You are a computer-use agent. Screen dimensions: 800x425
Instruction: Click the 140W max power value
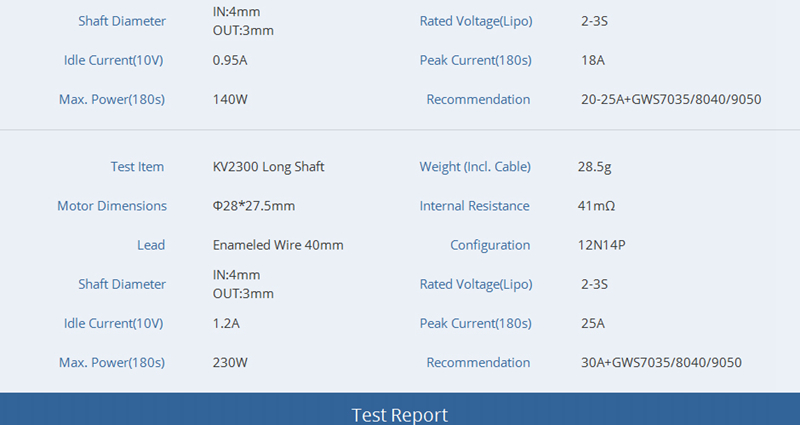coord(231,99)
